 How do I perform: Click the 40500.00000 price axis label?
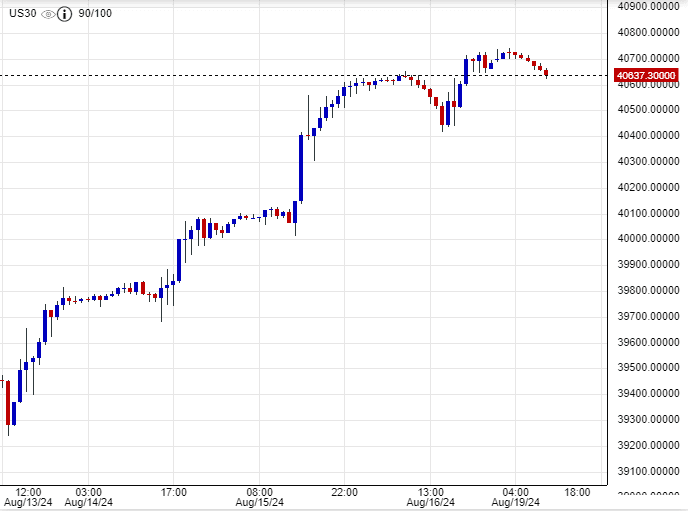(648, 109)
